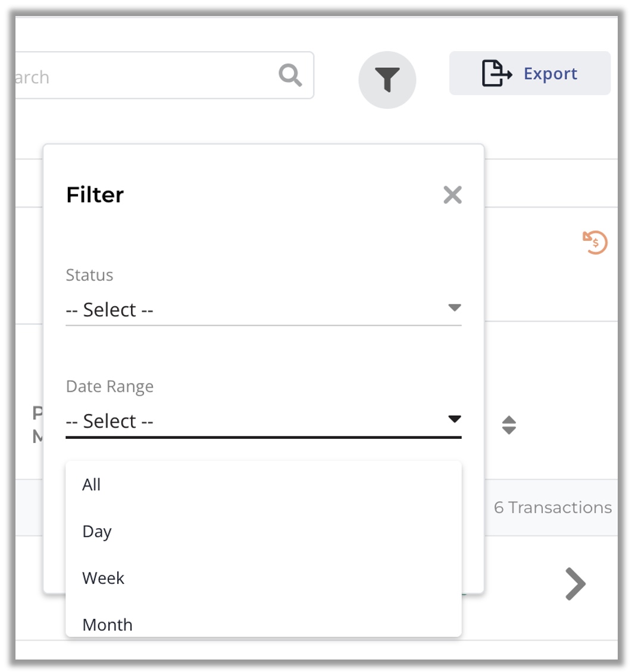Click the Filter panel heading
The width and height of the screenshot is (632, 672).
[x=95, y=195]
